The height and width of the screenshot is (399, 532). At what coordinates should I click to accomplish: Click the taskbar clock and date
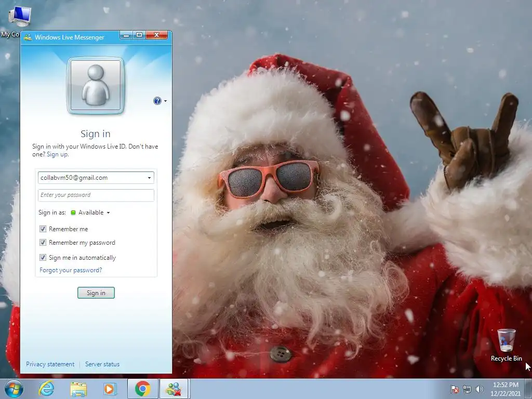pos(505,389)
